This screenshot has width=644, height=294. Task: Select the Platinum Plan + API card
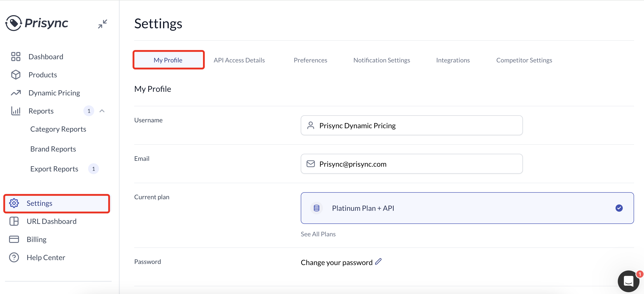(467, 208)
